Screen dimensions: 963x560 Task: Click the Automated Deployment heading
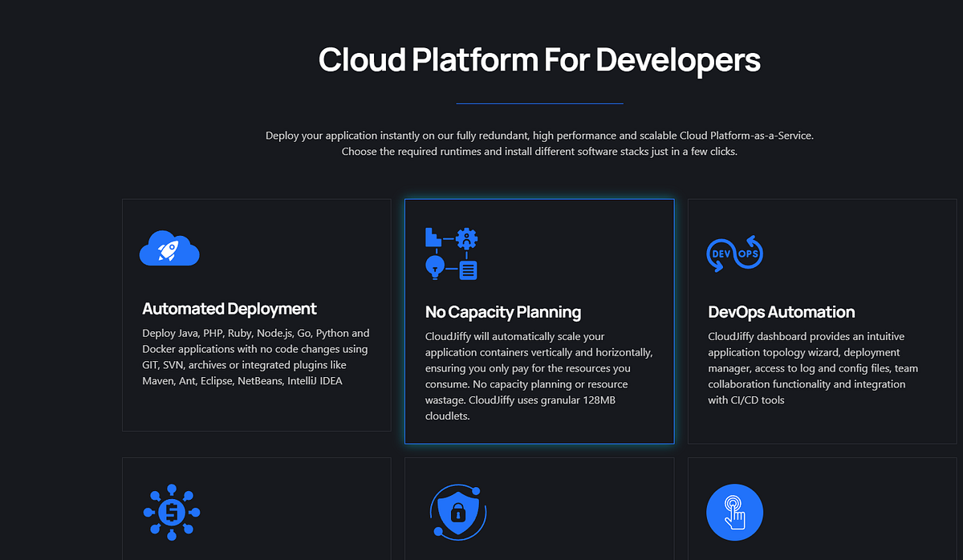tap(229, 309)
